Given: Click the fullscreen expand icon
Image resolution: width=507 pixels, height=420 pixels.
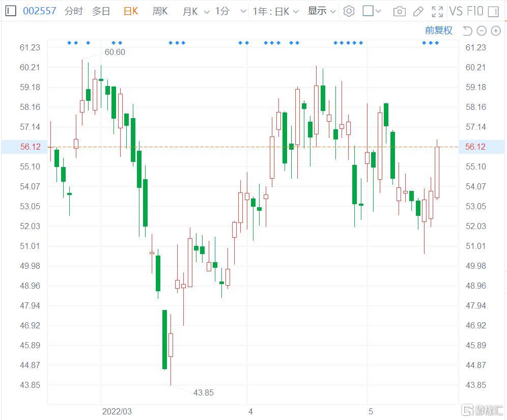Looking at the screenshot, I should pyautogui.click(x=437, y=12).
